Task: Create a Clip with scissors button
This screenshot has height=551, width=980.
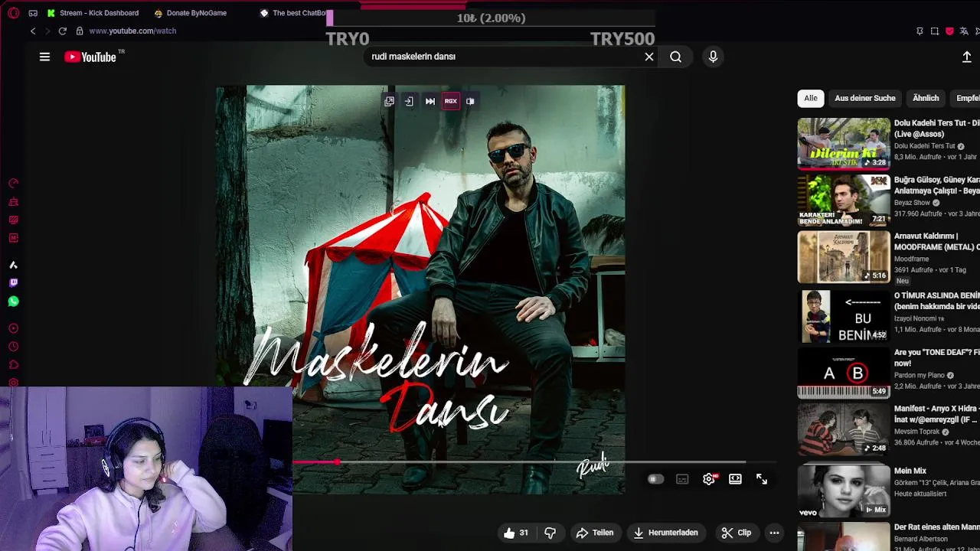Action: point(737,533)
